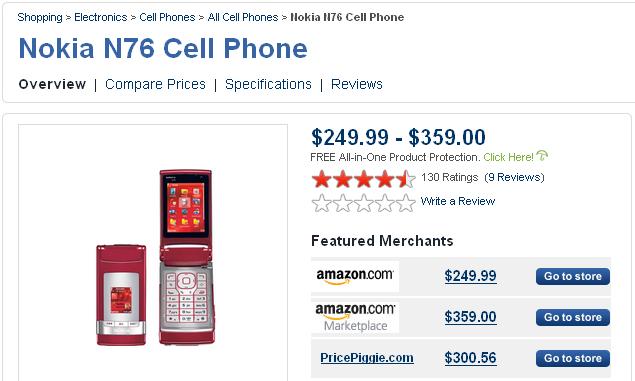
Task: Navigate to Electronics in the breadcrumb
Action: tap(100, 17)
